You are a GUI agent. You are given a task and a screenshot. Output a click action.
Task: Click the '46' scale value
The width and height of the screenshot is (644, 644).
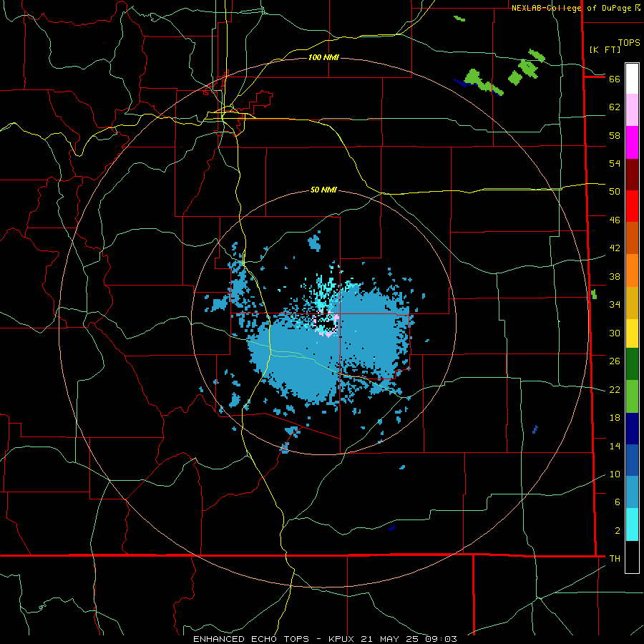point(615,220)
